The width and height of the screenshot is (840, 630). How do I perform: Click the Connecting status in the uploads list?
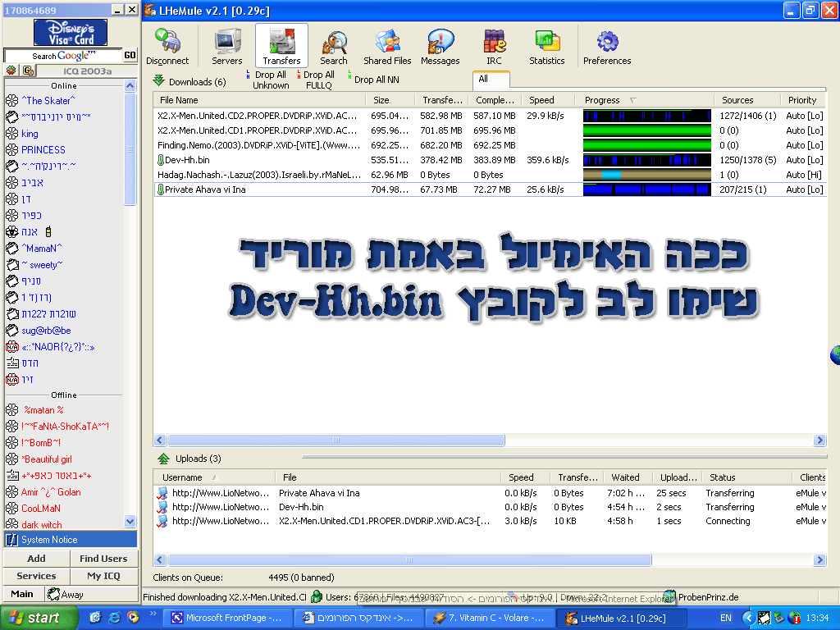click(x=728, y=521)
